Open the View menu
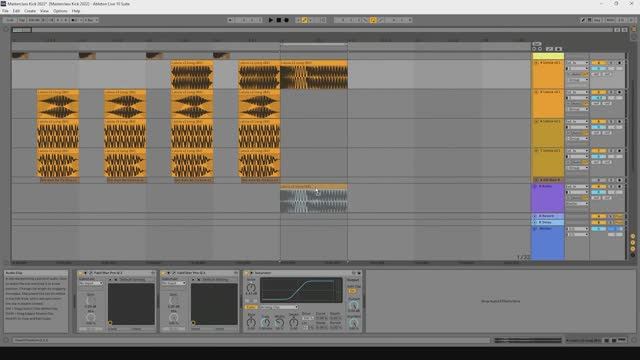The height and width of the screenshot is (360, 640). [x=44, y=11]
